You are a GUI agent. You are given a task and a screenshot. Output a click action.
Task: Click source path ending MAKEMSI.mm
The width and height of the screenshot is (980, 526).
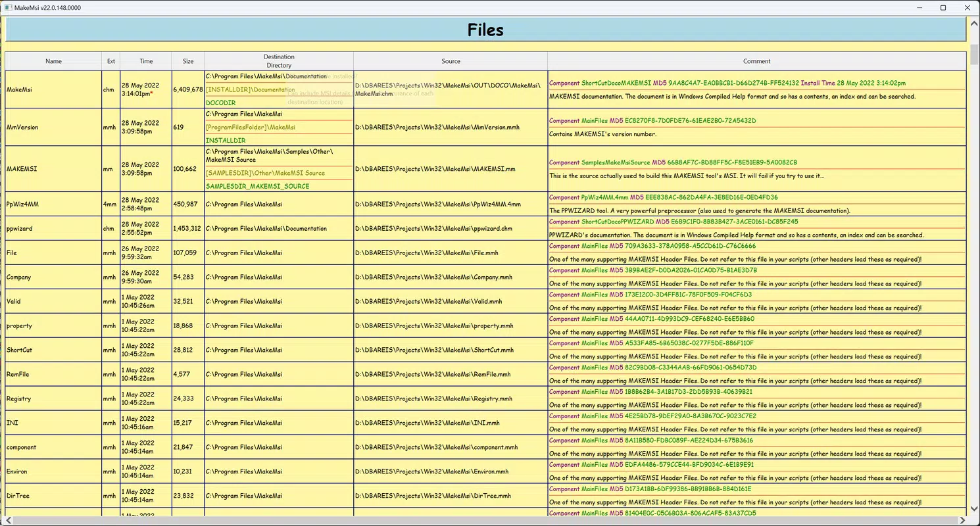(x=435, y=169)
